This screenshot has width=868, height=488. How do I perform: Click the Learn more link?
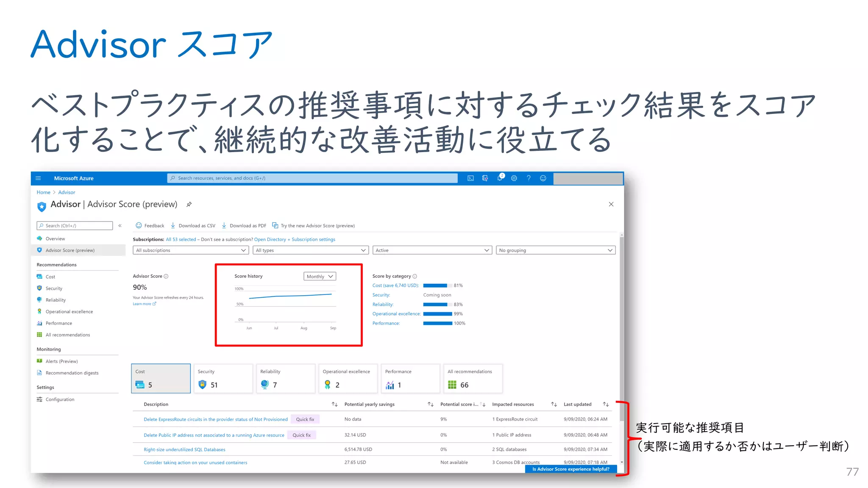point(144,304)
